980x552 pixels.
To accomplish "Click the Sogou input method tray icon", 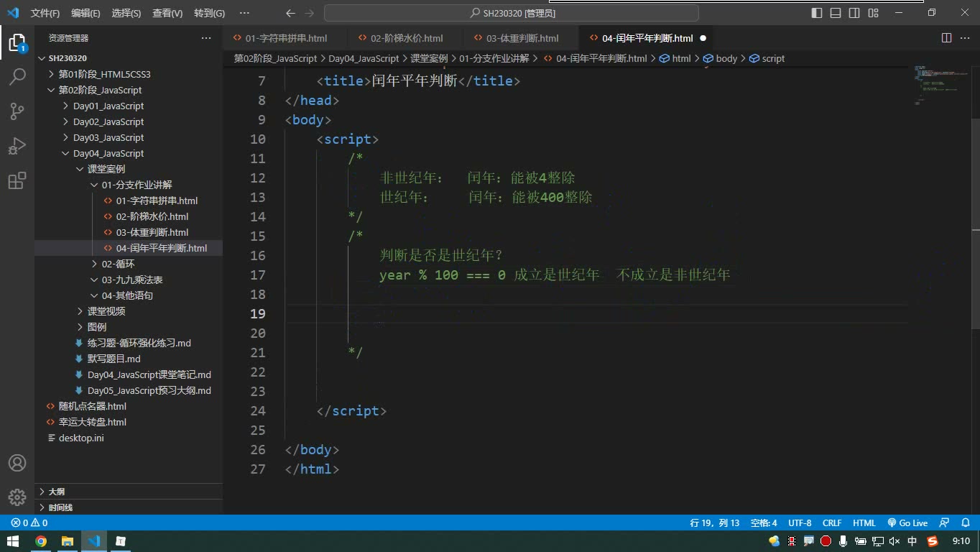I will (x=933, y=541).
